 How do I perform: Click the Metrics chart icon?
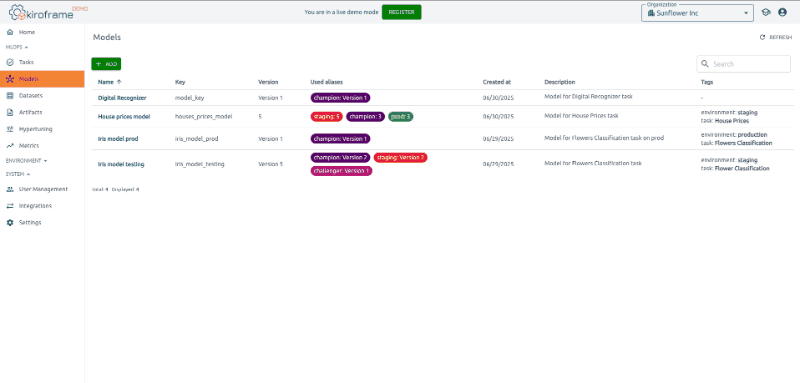point(10,146)
